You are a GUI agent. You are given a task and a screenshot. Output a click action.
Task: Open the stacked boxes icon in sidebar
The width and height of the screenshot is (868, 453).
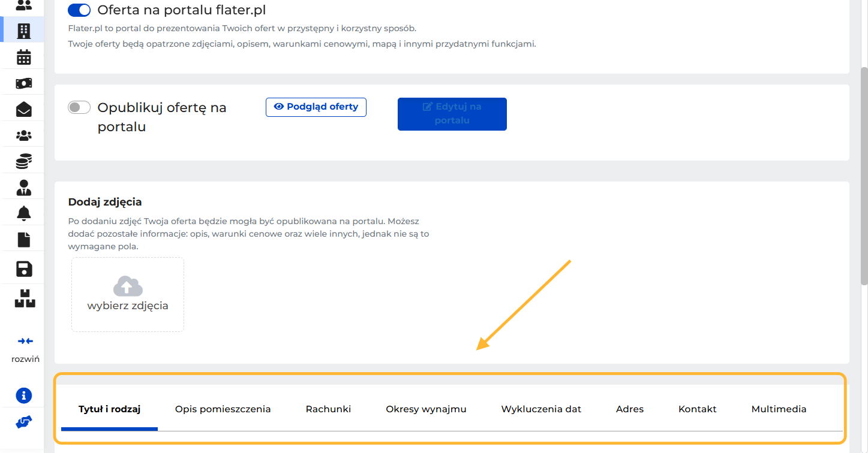pos(25,298)
